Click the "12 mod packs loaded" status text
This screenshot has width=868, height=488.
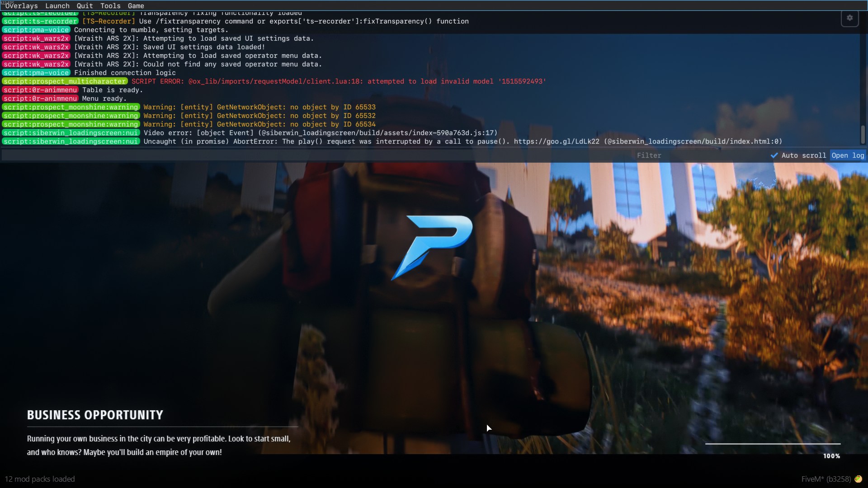pos(40,479)
